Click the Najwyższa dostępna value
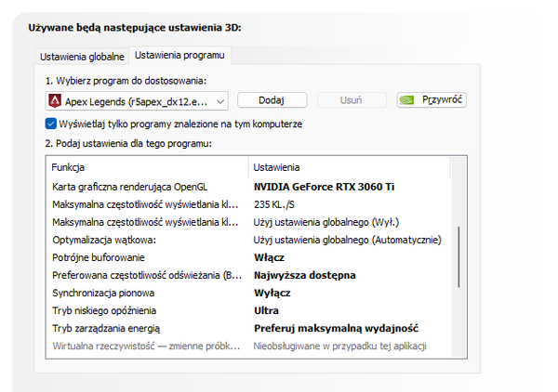558x392 pixels. [305, 276]
